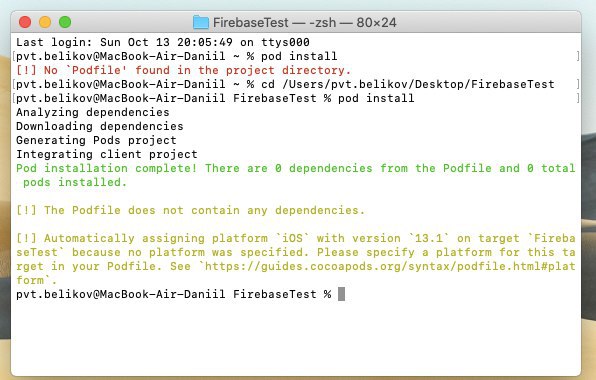Image resolution: width=596 pixels, height=380 pixels.
Task: Click the 'Integrating client project' line
Action: [107, 154]
